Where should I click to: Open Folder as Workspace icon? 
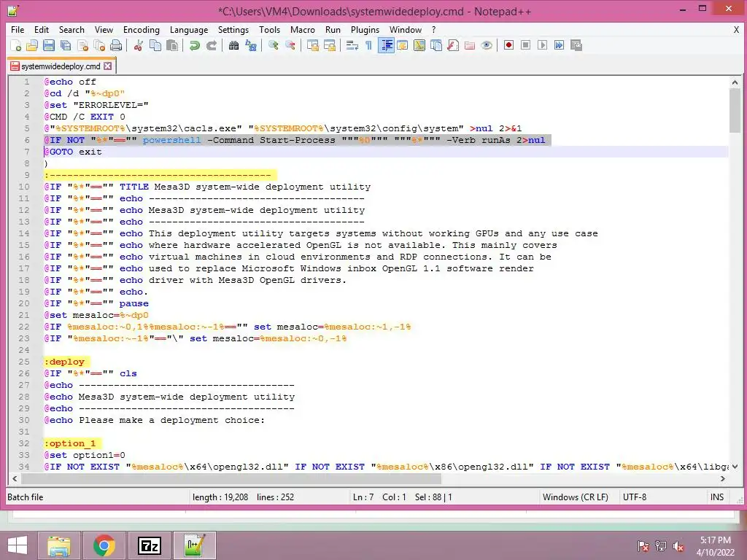[x=470, y=45]
